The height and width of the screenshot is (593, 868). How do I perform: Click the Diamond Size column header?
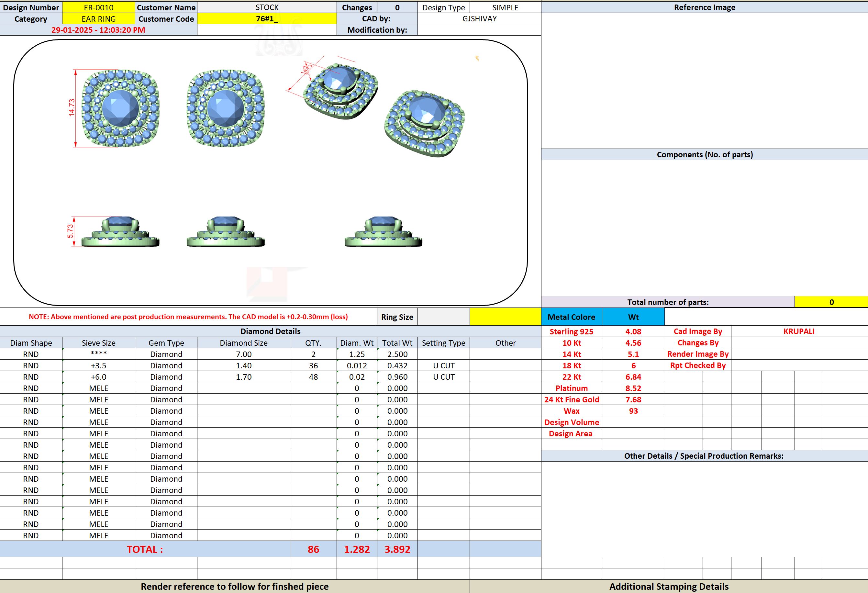pyautogui.click(x=243, y=343)
